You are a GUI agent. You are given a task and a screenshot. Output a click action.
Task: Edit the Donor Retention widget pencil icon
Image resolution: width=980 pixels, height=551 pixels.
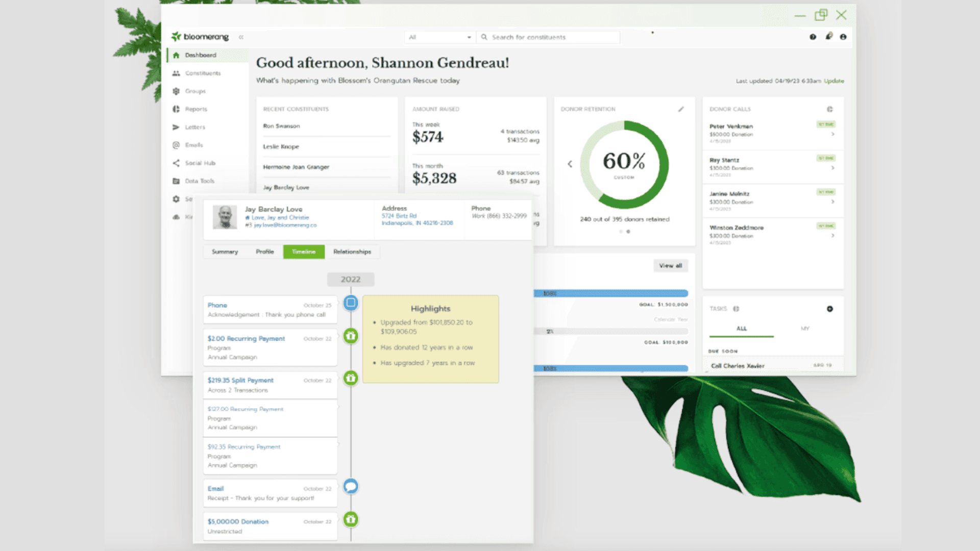(681, 109)
